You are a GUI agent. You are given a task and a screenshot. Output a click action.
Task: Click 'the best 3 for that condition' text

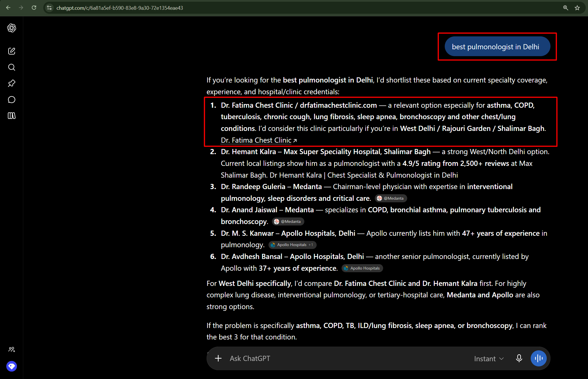[251, 337]
